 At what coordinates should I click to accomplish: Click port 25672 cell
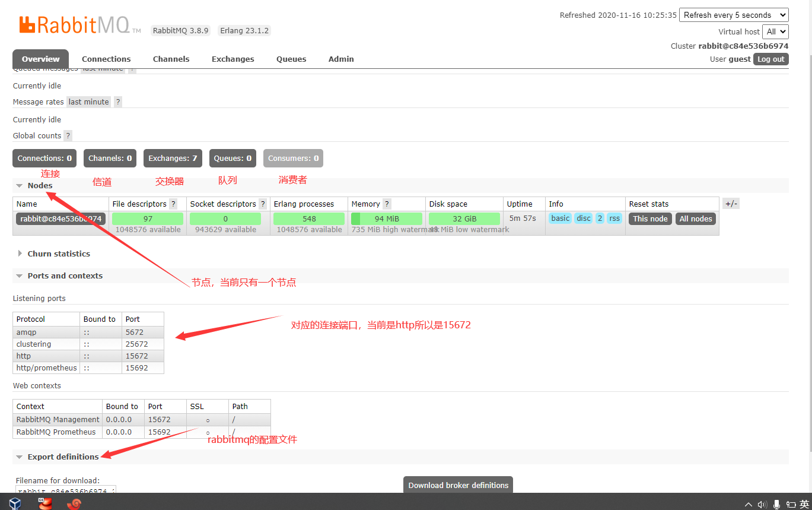coord(142,344)
